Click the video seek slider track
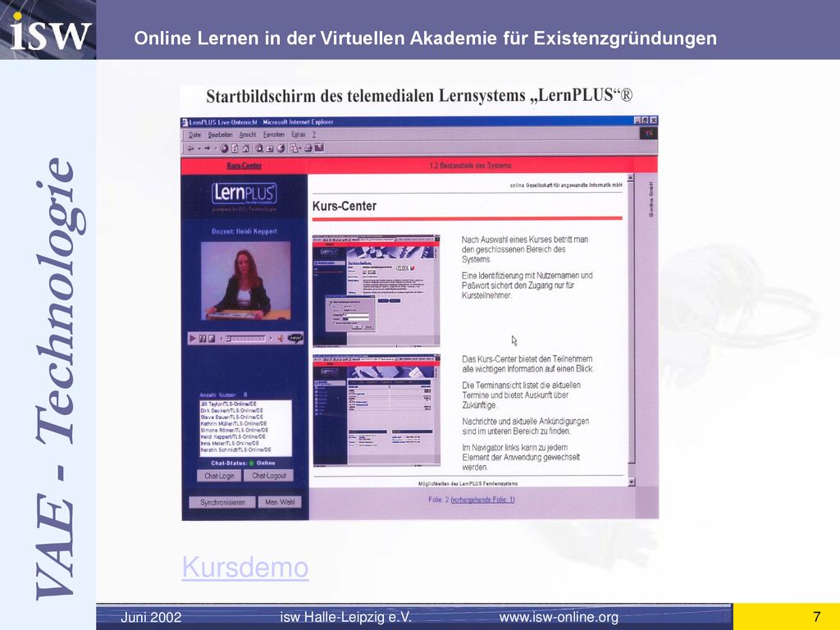 click(x=246, y=339)
